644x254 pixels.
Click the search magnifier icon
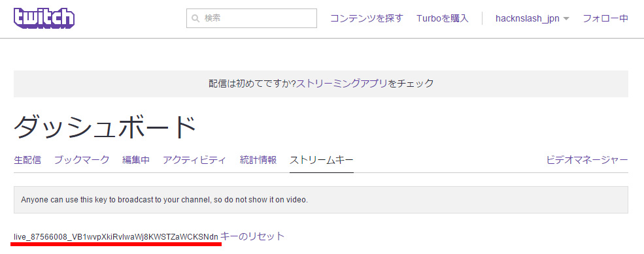[x=196, y=18]
